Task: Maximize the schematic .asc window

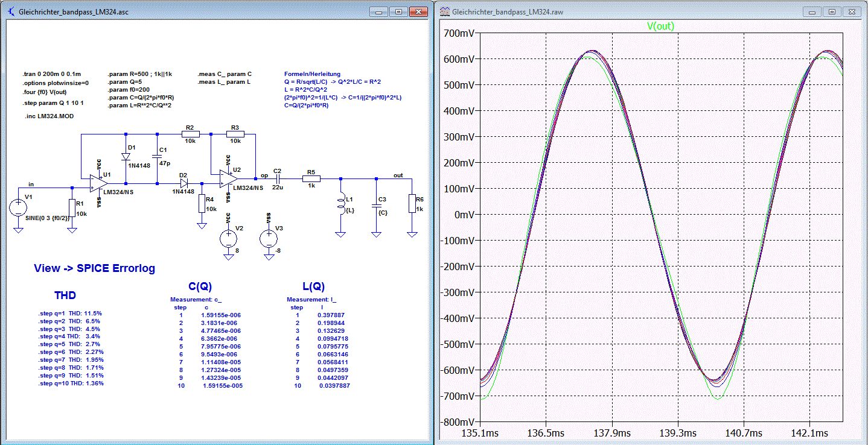Action: [x=398, y=11]
